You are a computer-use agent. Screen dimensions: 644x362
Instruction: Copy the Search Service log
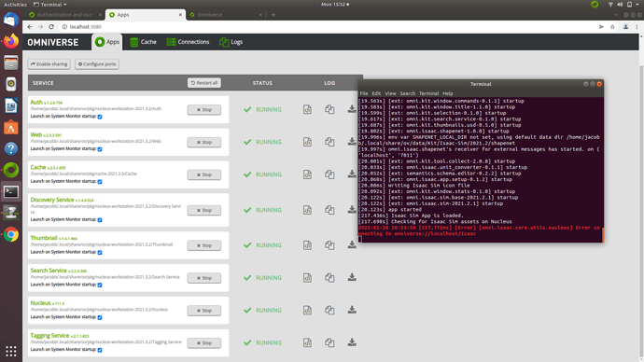click(329, 278)
